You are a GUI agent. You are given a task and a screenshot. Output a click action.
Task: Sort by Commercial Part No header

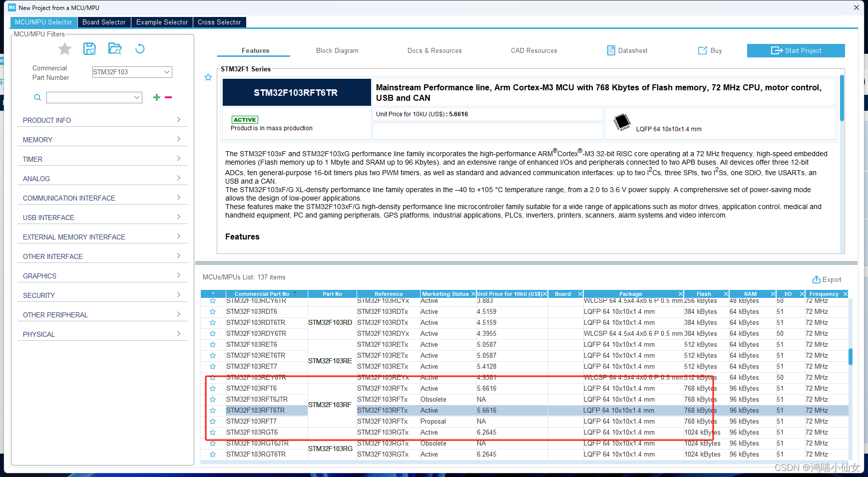click(x=267, y=294)
